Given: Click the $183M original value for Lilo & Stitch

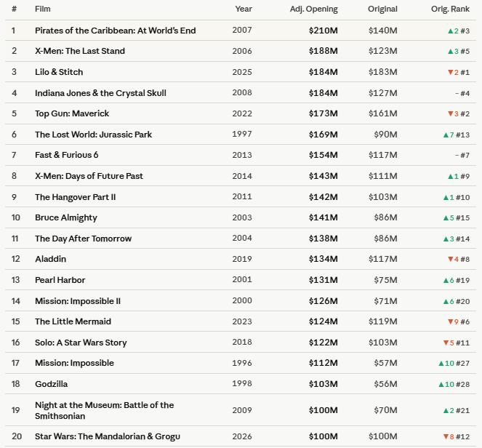Looking at the screenshot, I should coord(382,72).
